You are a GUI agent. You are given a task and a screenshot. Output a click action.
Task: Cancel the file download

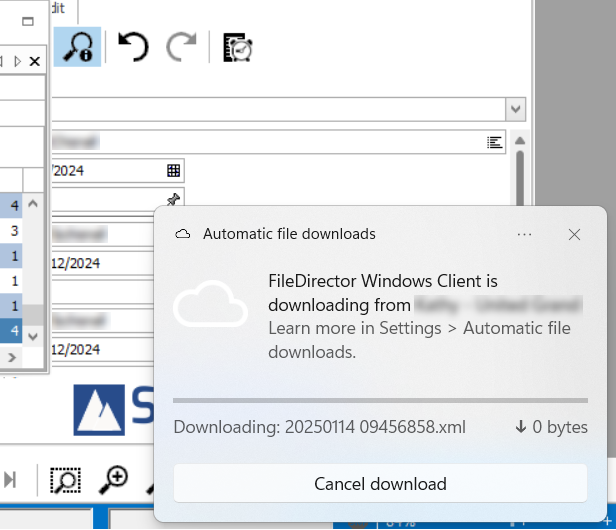pos(380,483)
